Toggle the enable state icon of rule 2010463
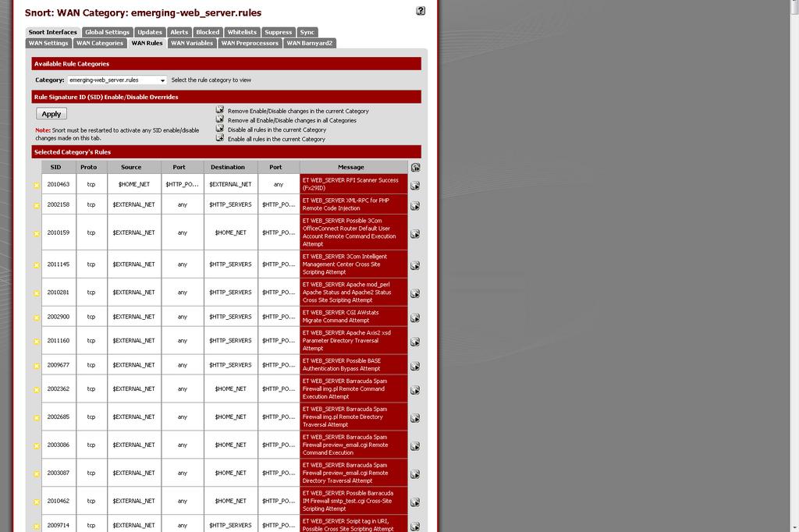This screenshot has width=799, height=532. [x=37, y=186]
